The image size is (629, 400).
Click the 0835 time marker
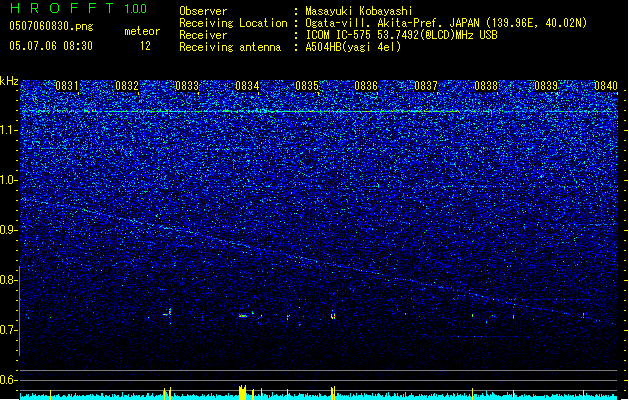click(307, 86)
